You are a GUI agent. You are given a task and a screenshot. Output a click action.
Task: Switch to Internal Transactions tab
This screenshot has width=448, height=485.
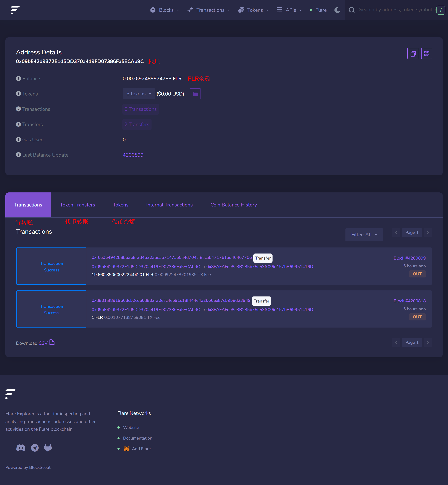169,205
